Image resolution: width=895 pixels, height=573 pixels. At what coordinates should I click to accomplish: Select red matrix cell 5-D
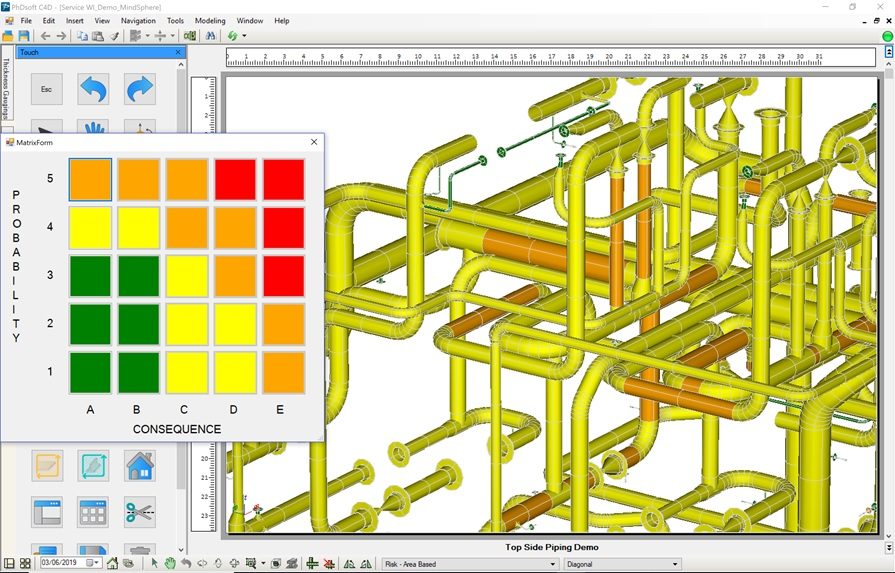pyautogui.click(x=235, y=180)
